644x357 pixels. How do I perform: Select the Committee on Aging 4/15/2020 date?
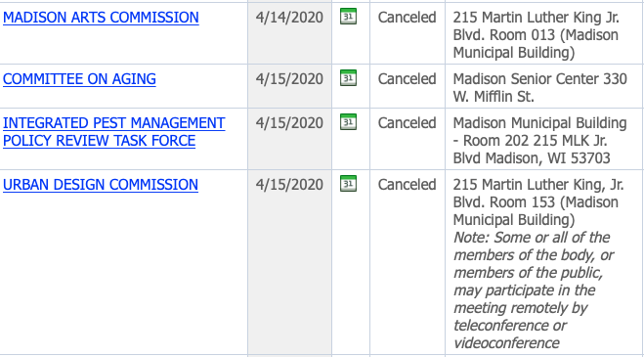(x=289, y=79)
